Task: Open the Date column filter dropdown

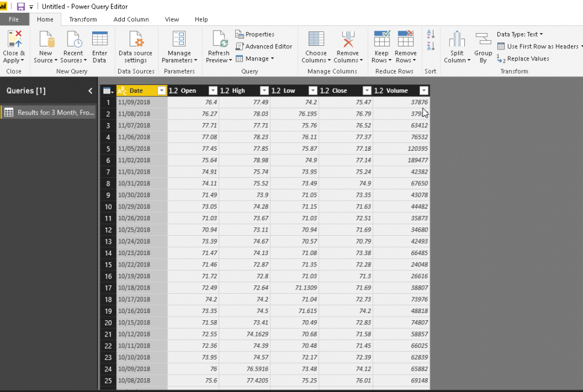Action: click(x=161, y=90)
